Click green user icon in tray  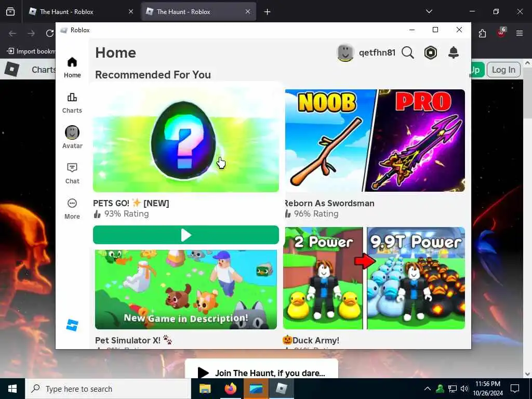(x=440, y=389)
